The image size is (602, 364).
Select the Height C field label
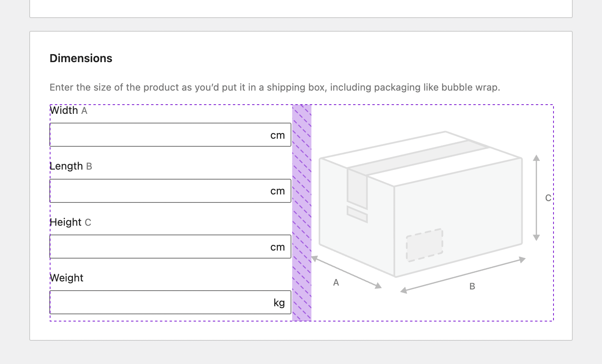coord(71,222)
